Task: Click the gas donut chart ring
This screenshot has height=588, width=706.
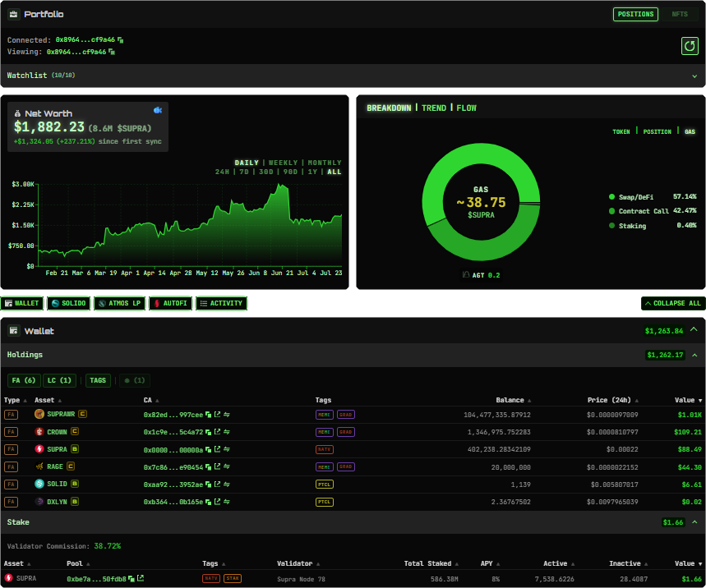Action: (x=481, y=154)
